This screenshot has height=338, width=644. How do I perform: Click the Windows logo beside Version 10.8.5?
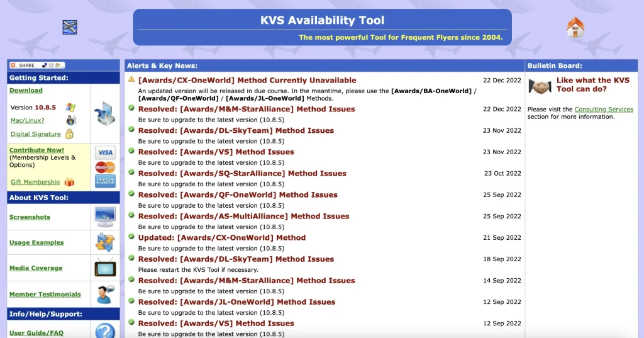point(70,108)
